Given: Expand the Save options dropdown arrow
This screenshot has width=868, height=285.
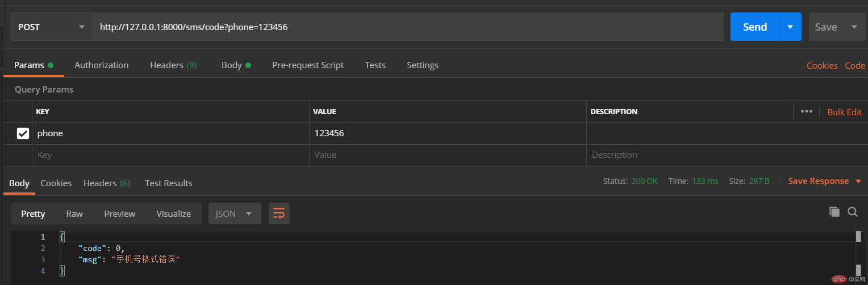Looking at the screenshot, I should tap(854, 27).
